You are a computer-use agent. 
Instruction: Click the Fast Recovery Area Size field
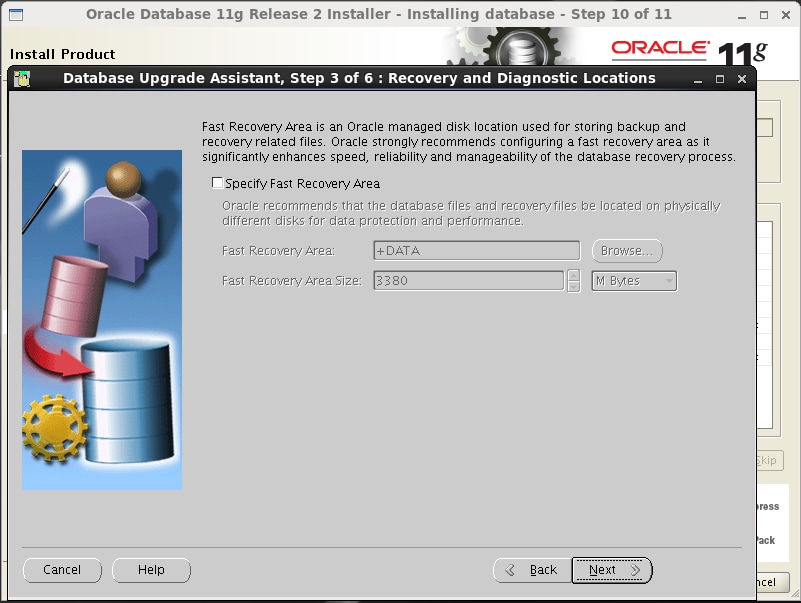tap(468, 281)
